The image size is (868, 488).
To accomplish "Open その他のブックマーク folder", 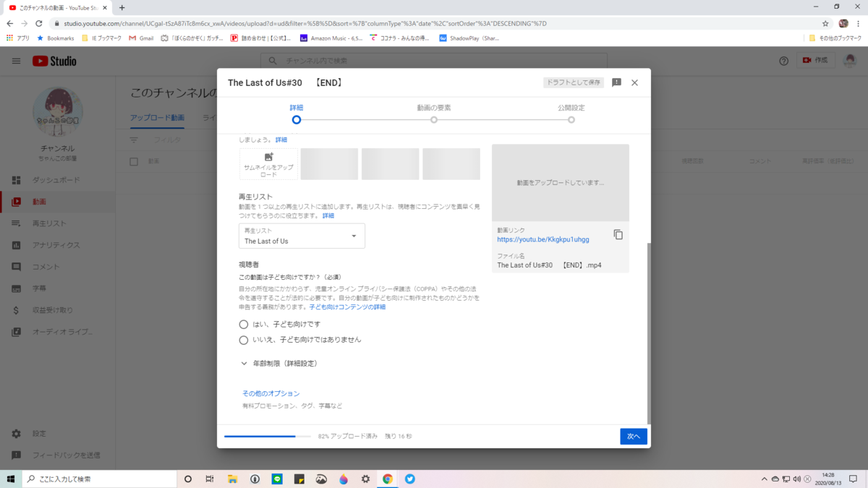I will point(835,38).
